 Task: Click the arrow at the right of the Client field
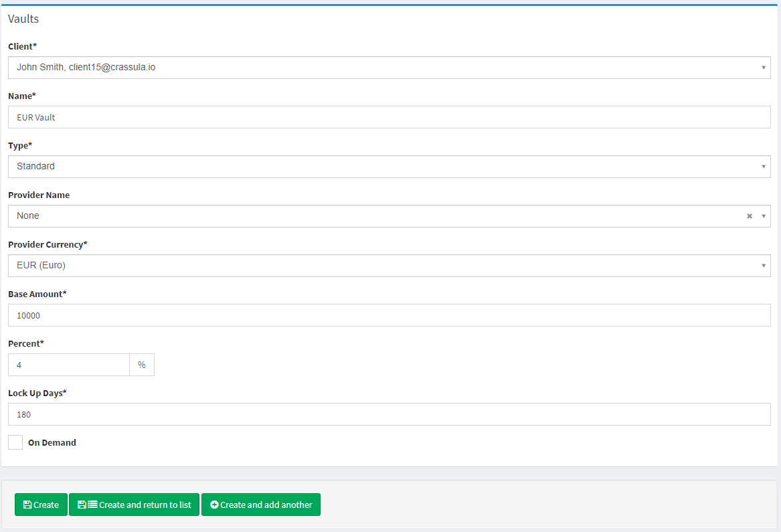764,68
